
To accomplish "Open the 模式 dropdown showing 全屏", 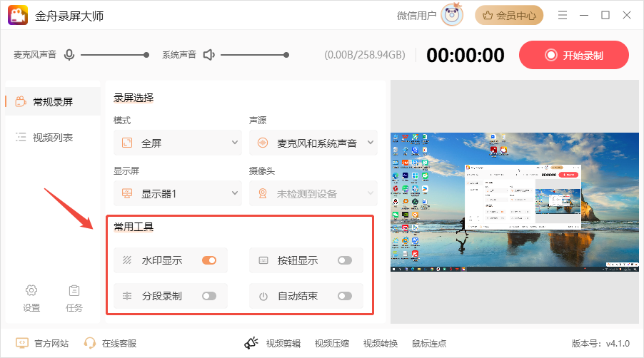I will 178,143.
